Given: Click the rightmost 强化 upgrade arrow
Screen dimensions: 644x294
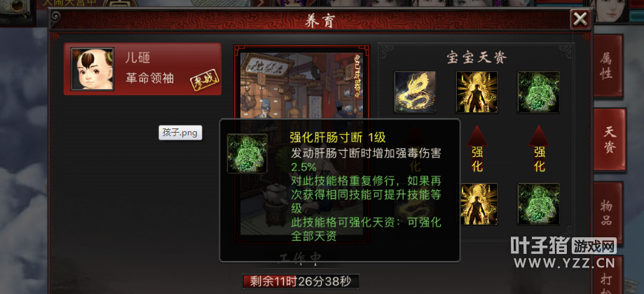Looking at the screenshot, I should point(539,149).
